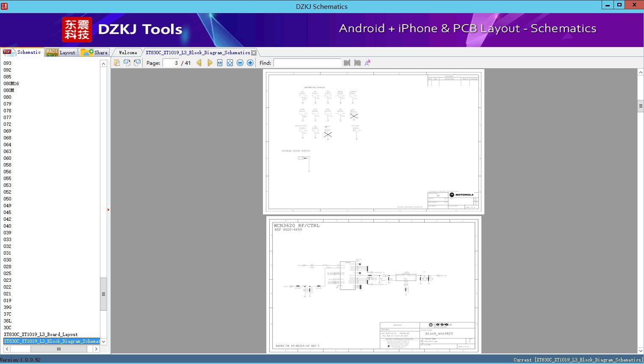Select list item 38L
The height and width of the screenshot is (364, 644).
point(8,321)
